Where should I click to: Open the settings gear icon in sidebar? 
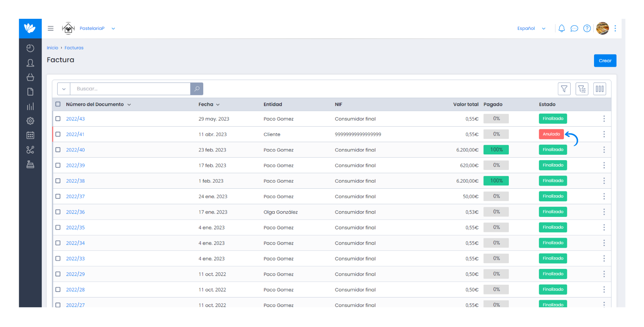30,121
